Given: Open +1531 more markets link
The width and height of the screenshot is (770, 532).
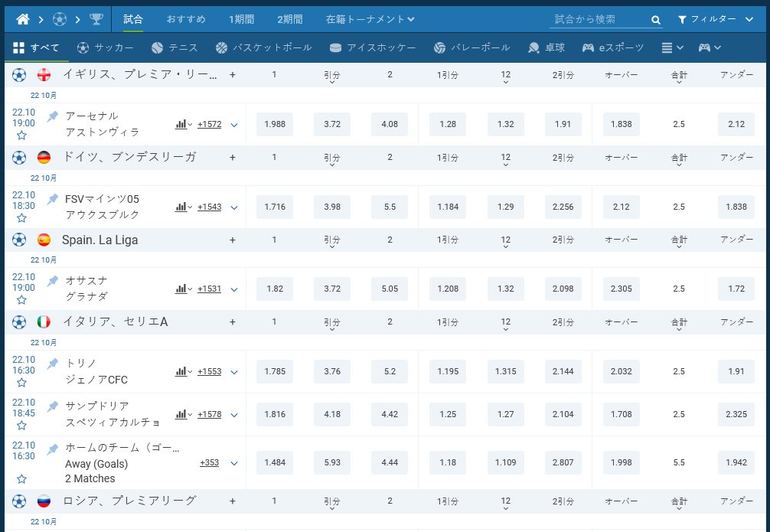Looking at the screenshot, I should click(209, 289).
